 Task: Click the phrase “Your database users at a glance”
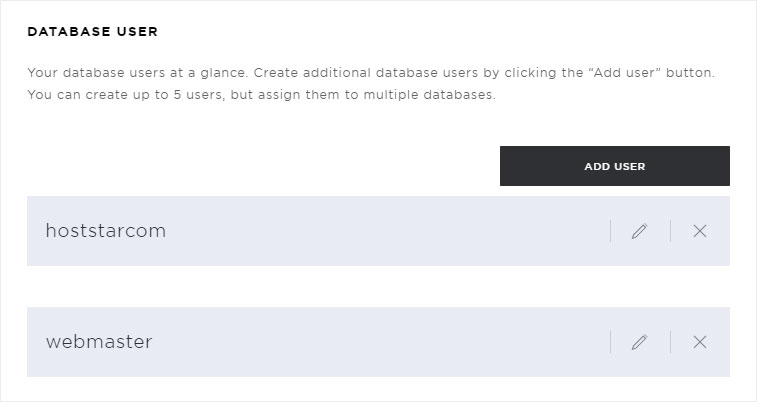[138, 73]
